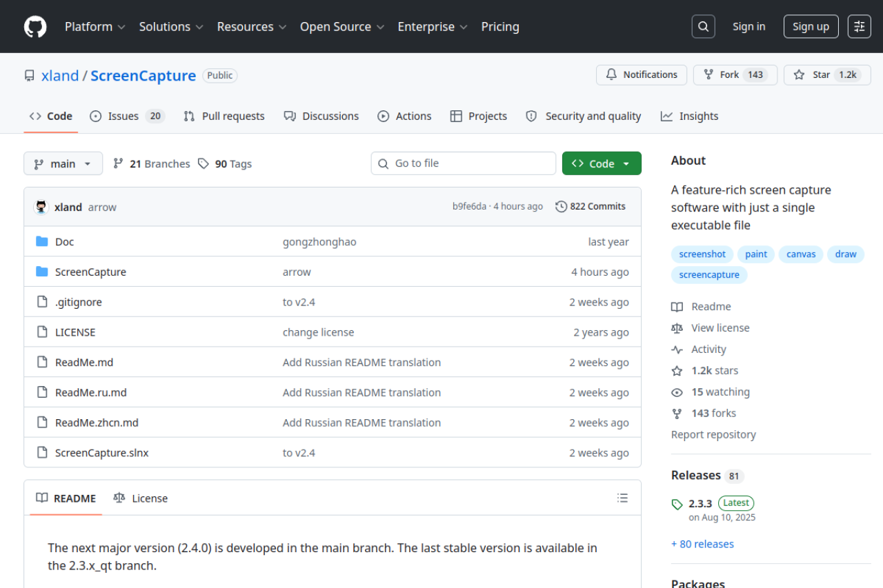Viewport: 883px width, 588px height.
Task: Click the ScreenCapture.slnx file icon
Action: pyautogui.click(x=42, y=453)
